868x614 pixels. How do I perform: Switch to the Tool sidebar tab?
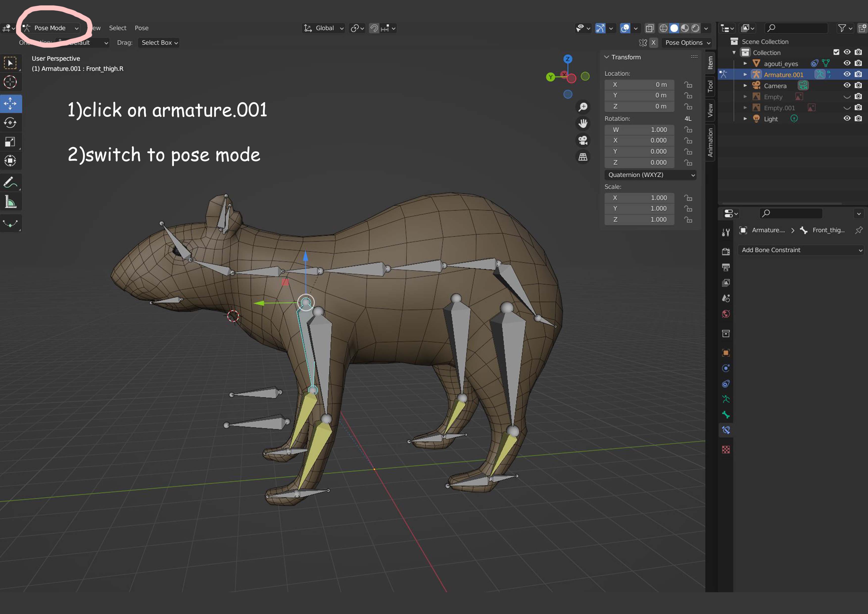(x=710, y=86)
